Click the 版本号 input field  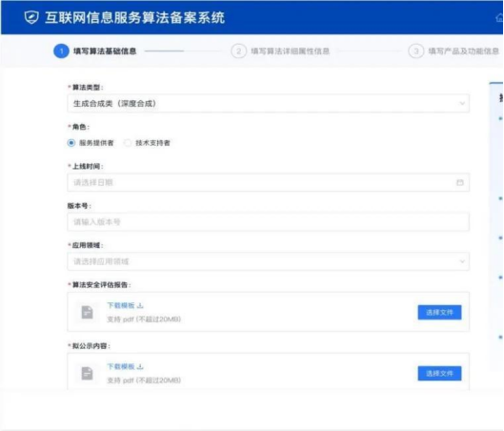[x=268, y=221]
